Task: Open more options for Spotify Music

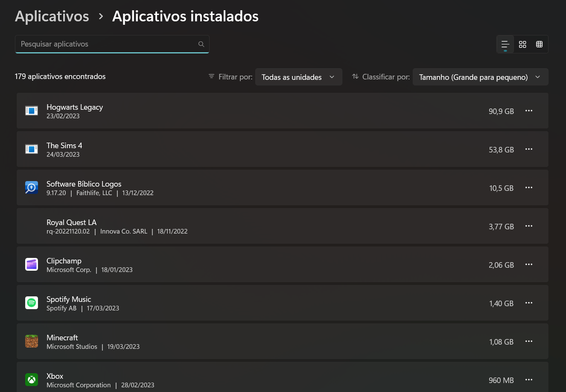Action: (x=529, y=303)
